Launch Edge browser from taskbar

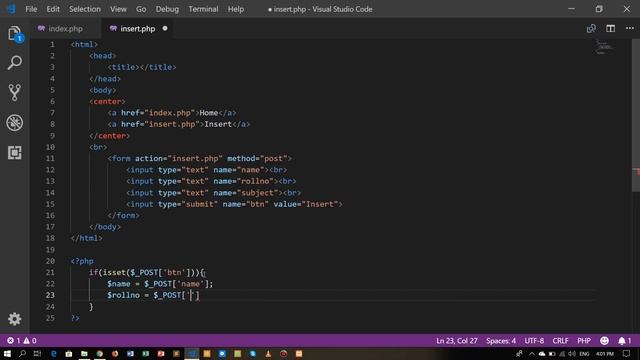(x=53, y=354)
